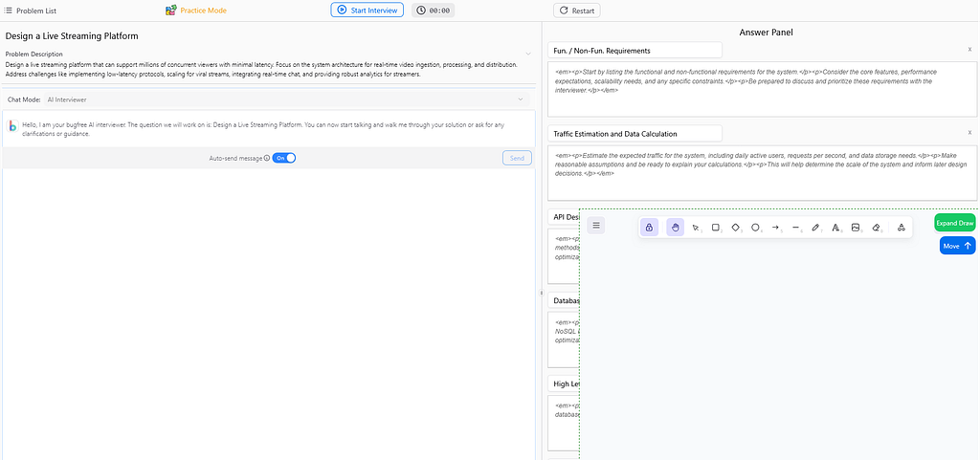Open the Excalidraw hamburger menu
980x460 pixels.
coord(596,226)
